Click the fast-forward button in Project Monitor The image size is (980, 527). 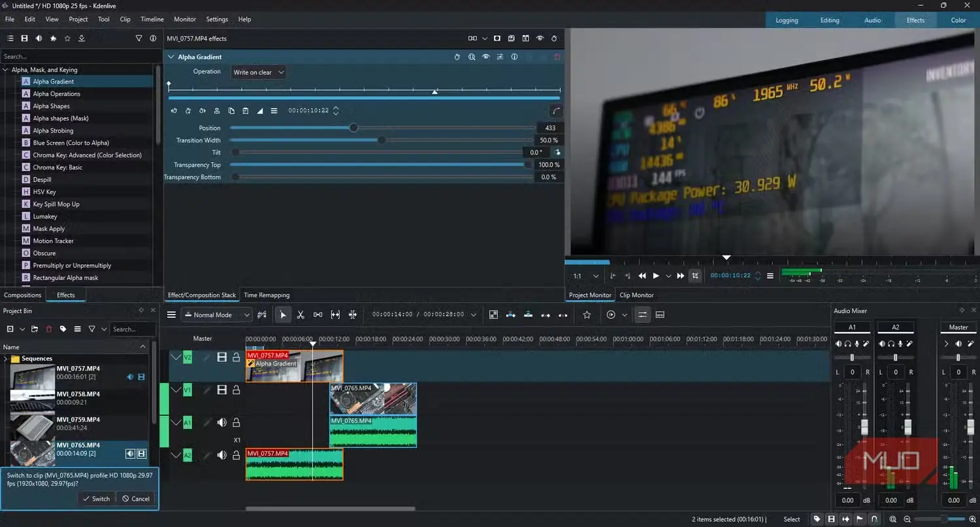click(x=681, y=276)
